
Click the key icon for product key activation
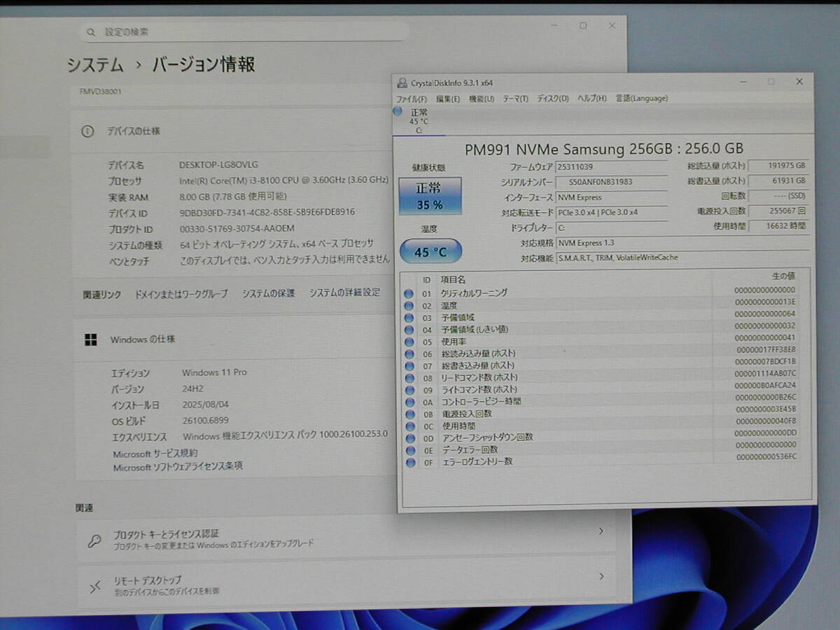(94, 540)
